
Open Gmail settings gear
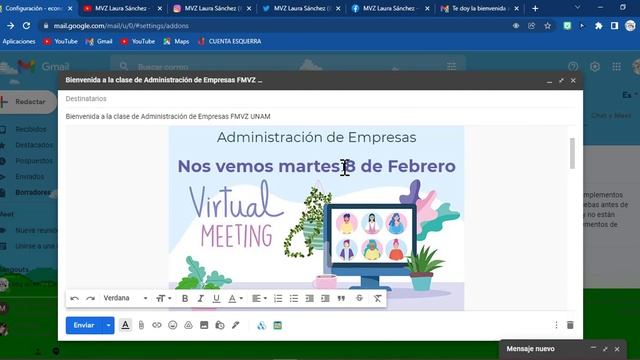coord(595,67)
